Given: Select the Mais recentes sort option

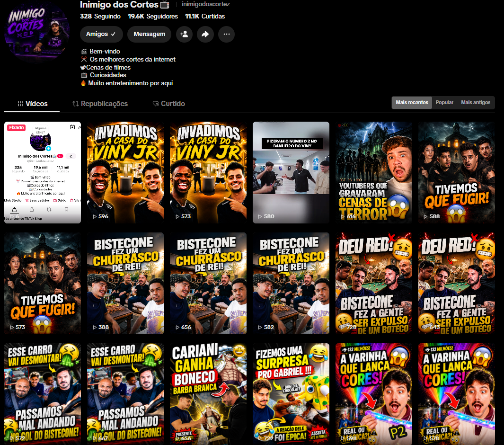Looking at the screenshot, I should point(412,103).
